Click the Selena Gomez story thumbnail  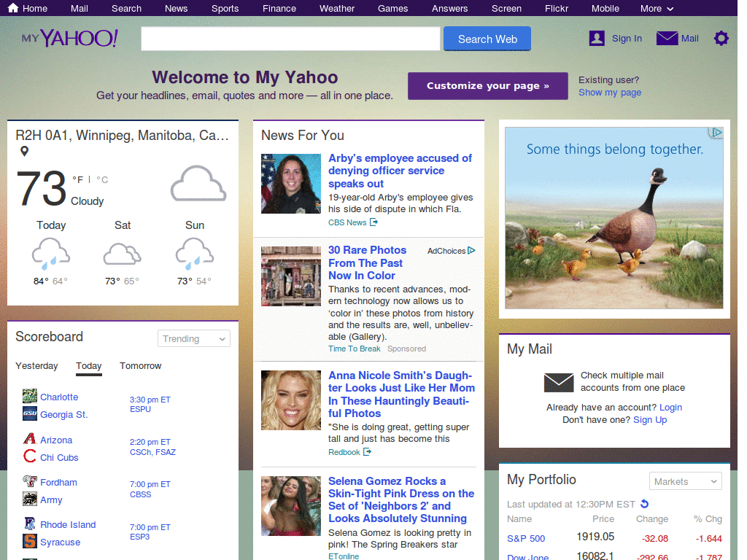pyautogui.click(x=290, y=506)
